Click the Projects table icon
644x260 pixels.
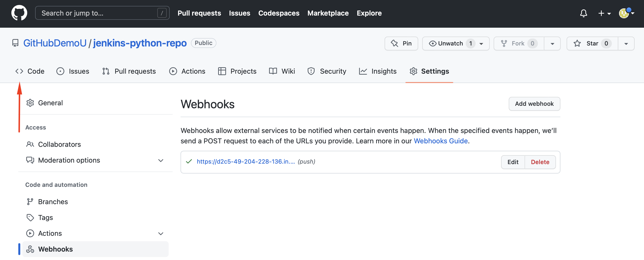(222, 71)
